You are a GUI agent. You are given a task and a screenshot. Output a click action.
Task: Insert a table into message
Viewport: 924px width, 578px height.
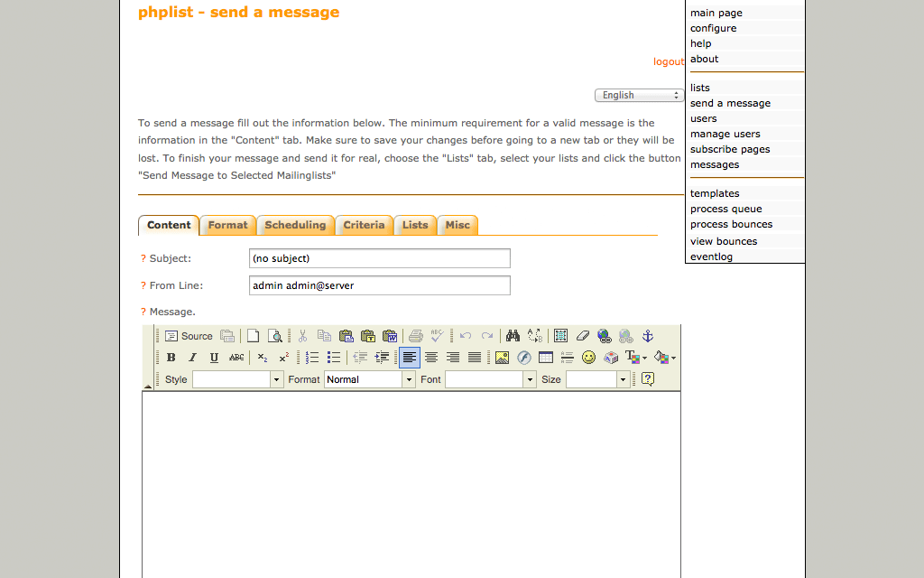pos(545,358)
